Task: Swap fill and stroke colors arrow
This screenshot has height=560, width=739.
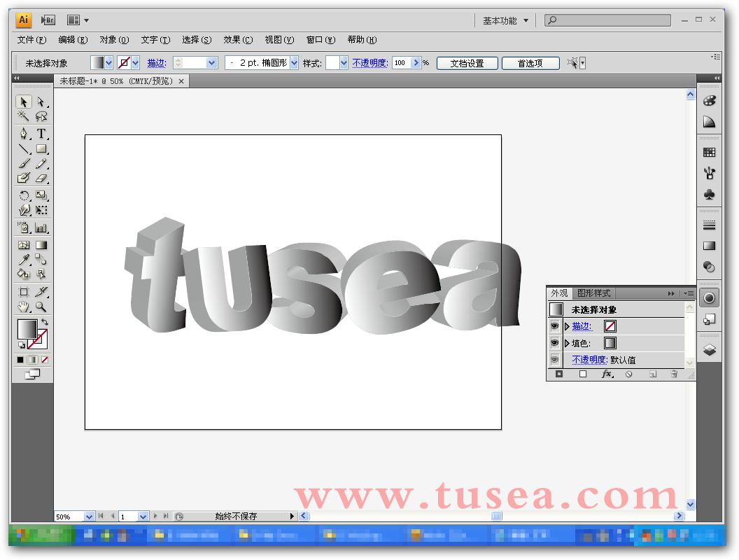Action: [44, 323]
